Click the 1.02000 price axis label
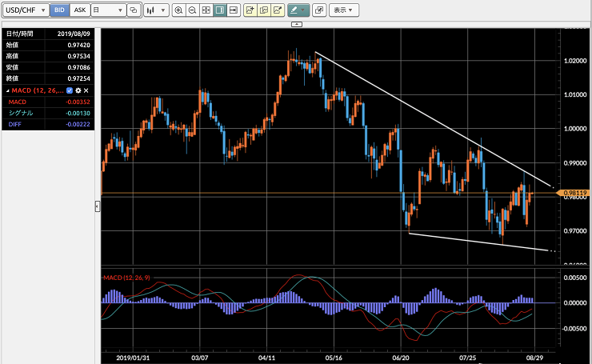Viewport: 592px width, 364px height. (x=575, y=61)
